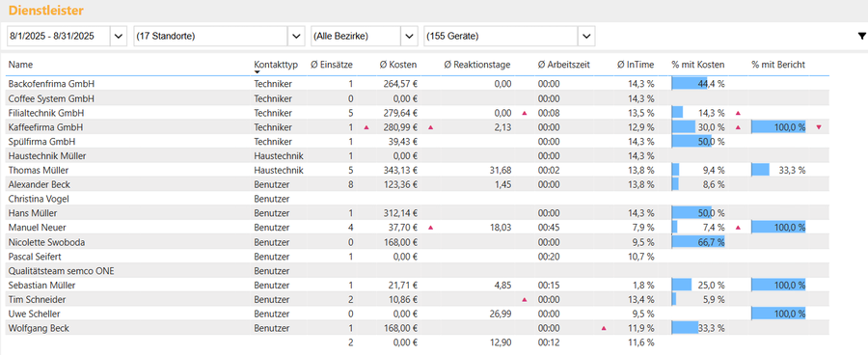Screen dimensions: 868x355
Task: Select the Manuel Neuer row name
Action: click(x=36, y=228)
